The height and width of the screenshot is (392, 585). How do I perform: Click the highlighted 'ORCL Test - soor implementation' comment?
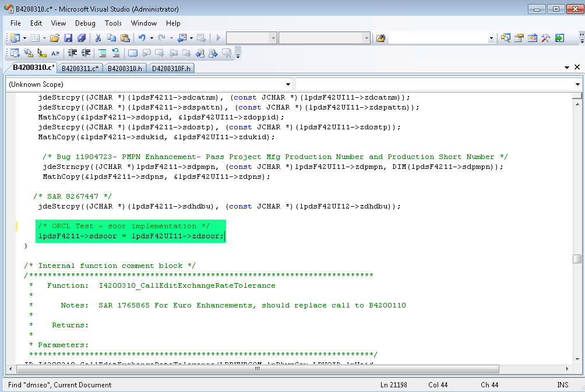[124, 226]
